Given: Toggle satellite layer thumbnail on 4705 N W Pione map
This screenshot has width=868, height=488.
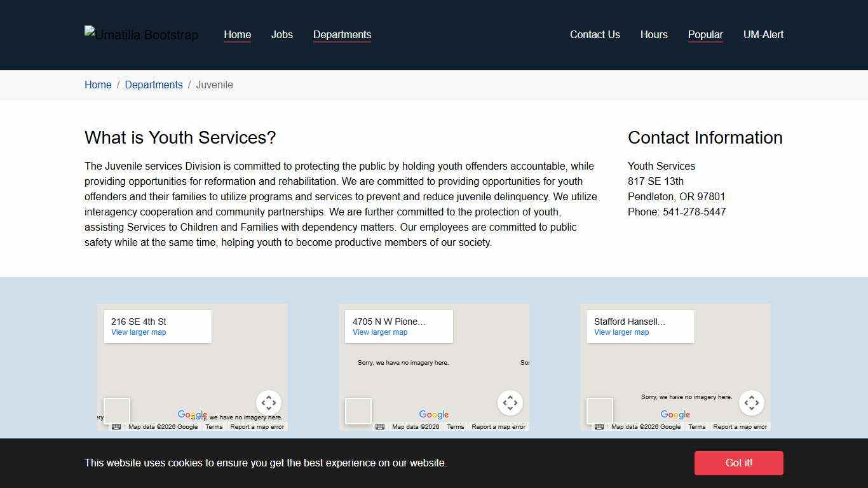Looking at the screenshot, I should click(358, 411).
